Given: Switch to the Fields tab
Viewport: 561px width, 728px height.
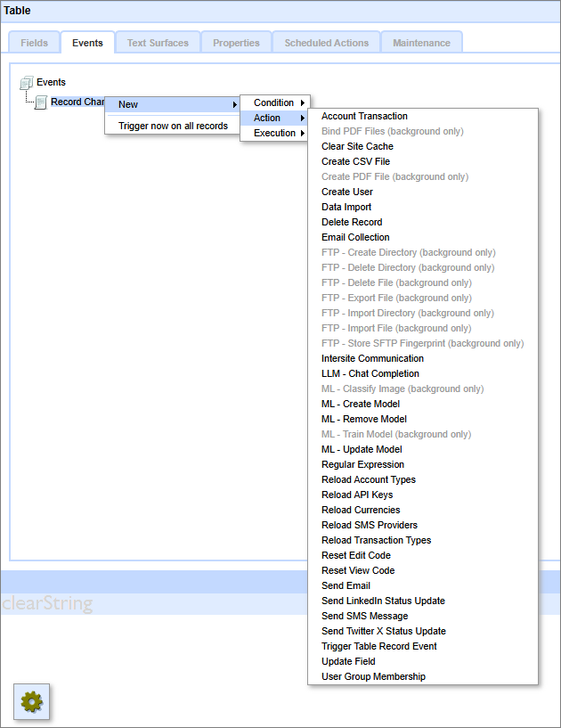Looking at the screenshot, I should click(x=34, y=43).
